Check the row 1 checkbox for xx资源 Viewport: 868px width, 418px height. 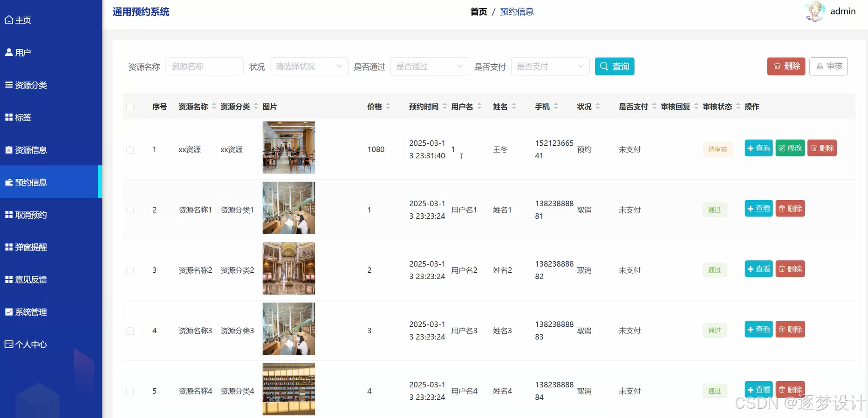(130, 150)
